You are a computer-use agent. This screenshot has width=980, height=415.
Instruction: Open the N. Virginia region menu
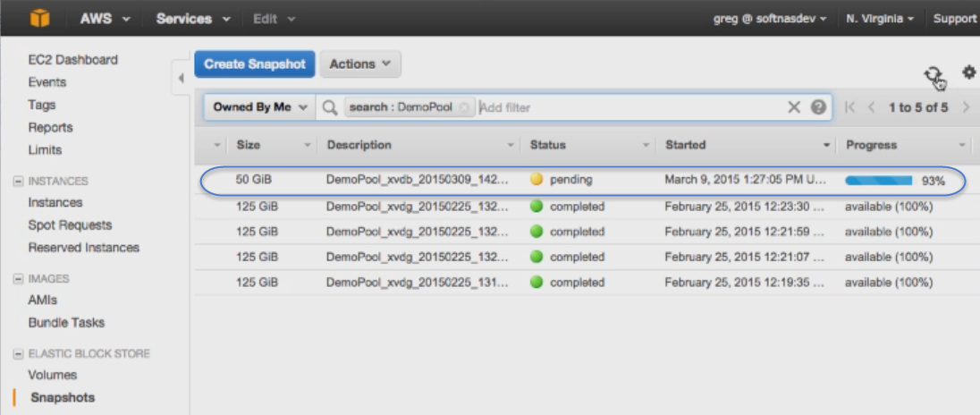coord(879,19)
